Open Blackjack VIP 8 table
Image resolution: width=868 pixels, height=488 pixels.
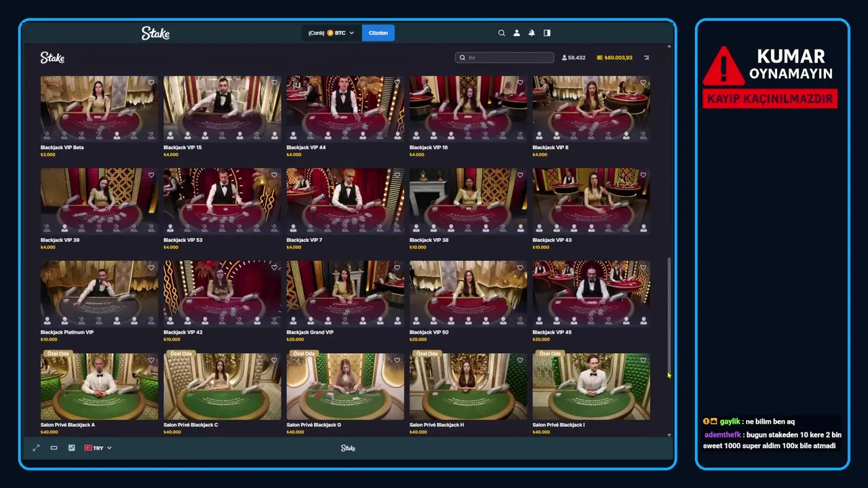point(591,108)
